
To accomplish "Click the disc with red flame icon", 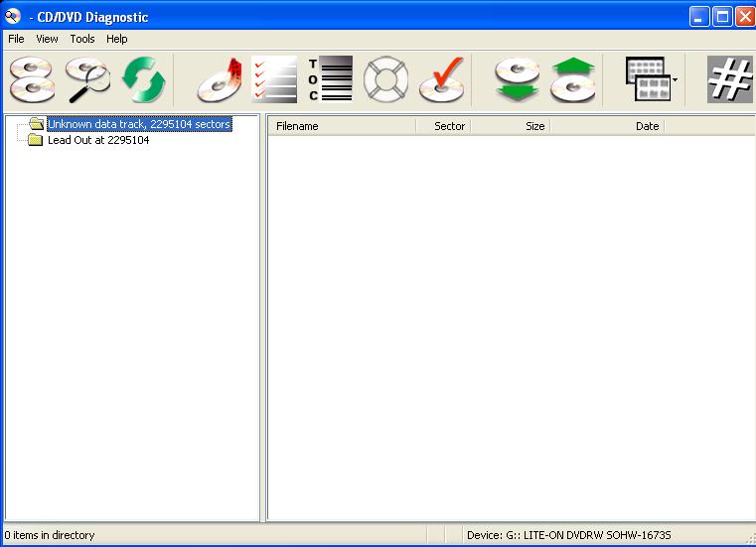I will click(220, 79).
